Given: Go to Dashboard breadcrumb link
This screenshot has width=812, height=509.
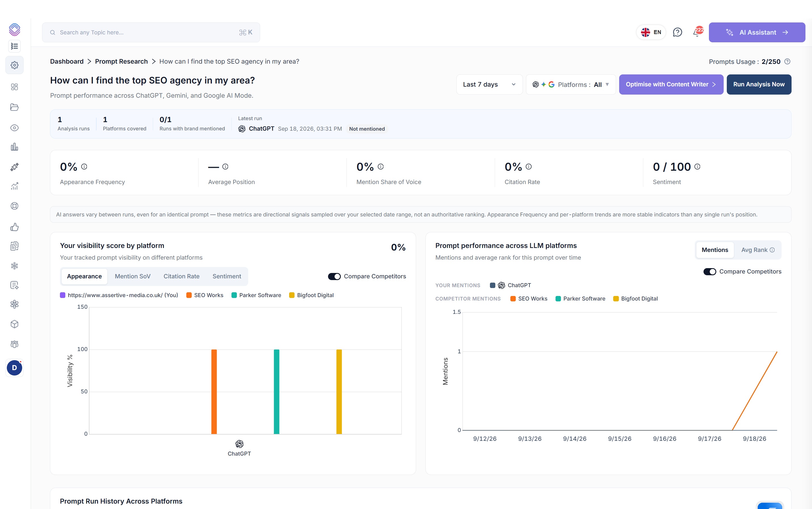Looking at the screenshot, I should (67, 62).
